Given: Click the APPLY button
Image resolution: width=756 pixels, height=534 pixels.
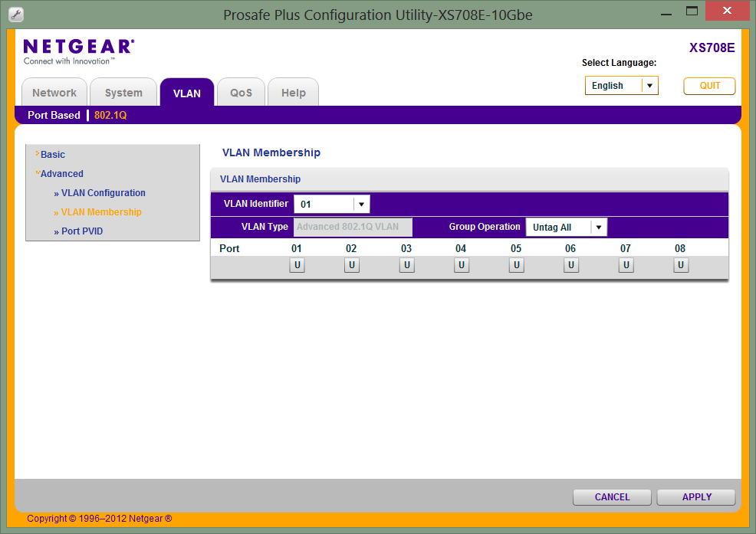Looking at the screenshot, I should pyautogui.click(x=697, y=497).
